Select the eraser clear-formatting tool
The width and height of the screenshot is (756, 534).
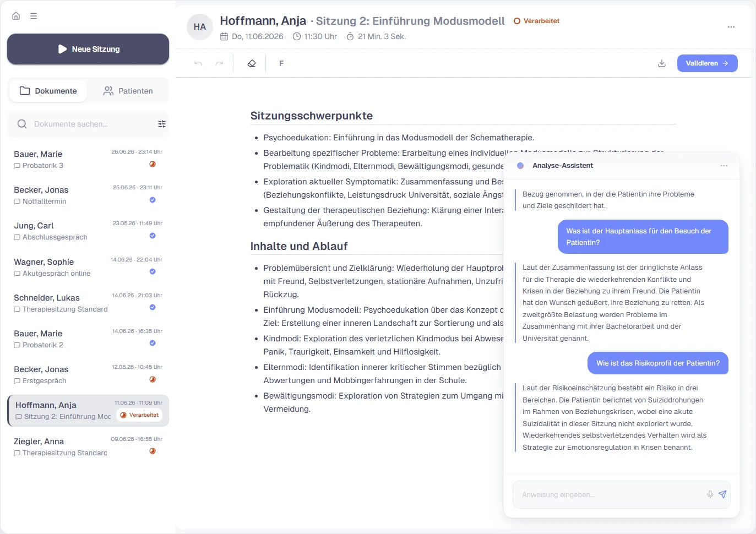coord(252,63)
